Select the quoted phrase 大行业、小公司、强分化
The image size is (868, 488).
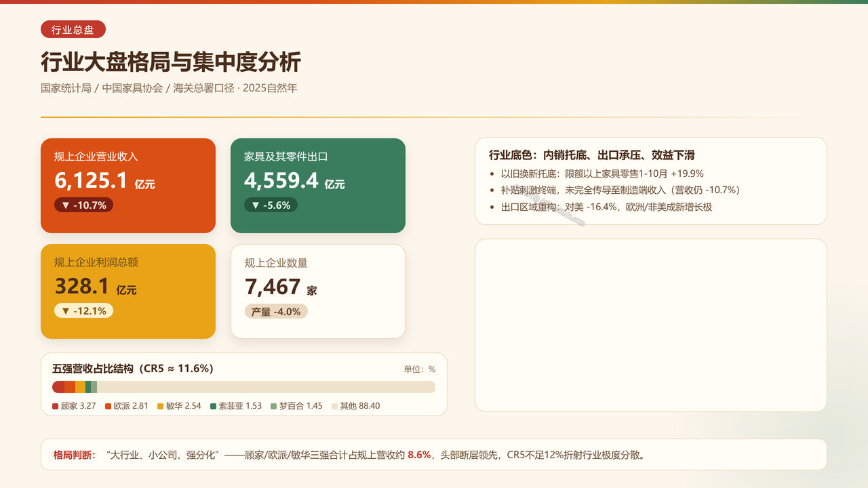point(163,455)
